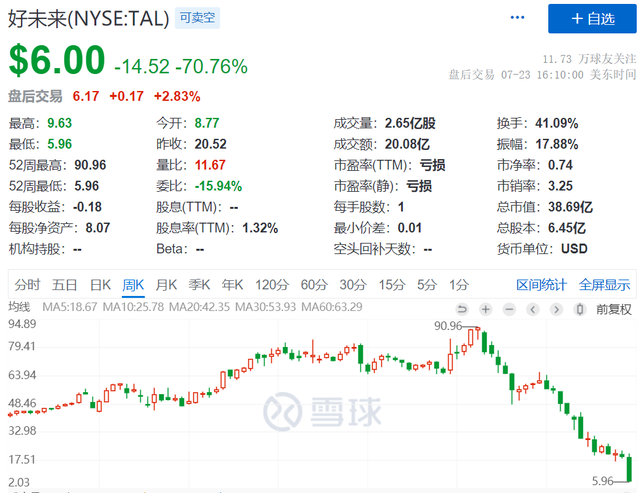Switch to 1分 tab
This screenshot has height=493, width=640.
[x=458, y=285]
